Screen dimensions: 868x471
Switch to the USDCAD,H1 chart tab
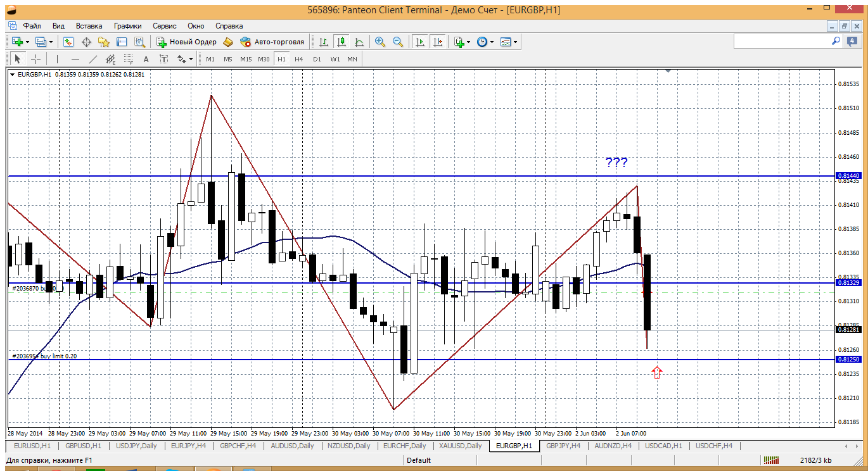664,446
